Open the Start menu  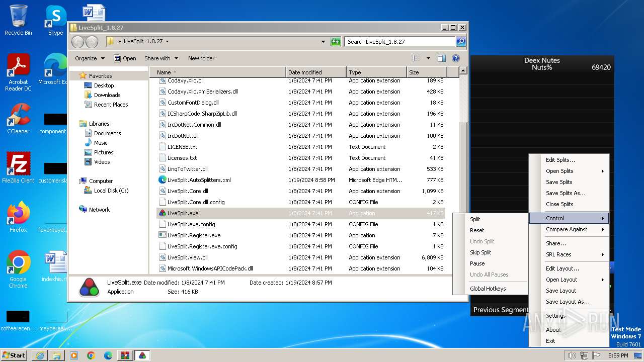pyautogui.click(x=14, y=355)
